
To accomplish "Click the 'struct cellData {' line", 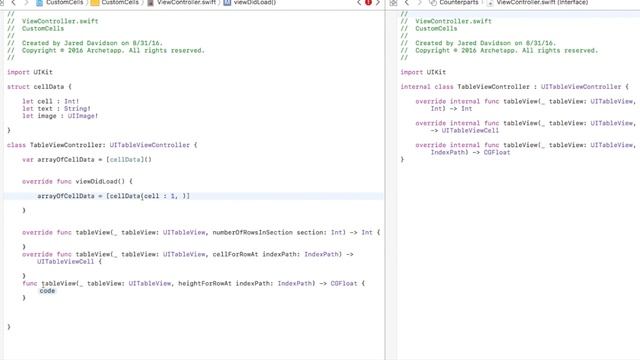I will tap(39, 87).
